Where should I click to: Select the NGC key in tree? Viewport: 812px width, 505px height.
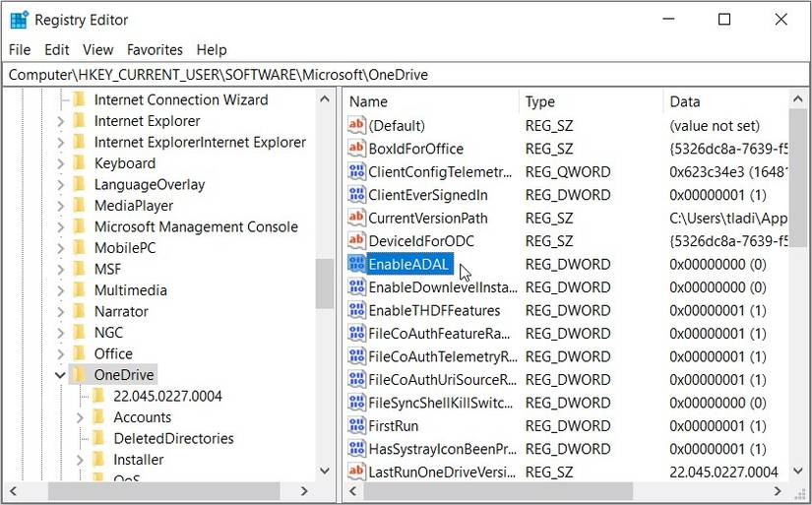(x=108, y=333)
